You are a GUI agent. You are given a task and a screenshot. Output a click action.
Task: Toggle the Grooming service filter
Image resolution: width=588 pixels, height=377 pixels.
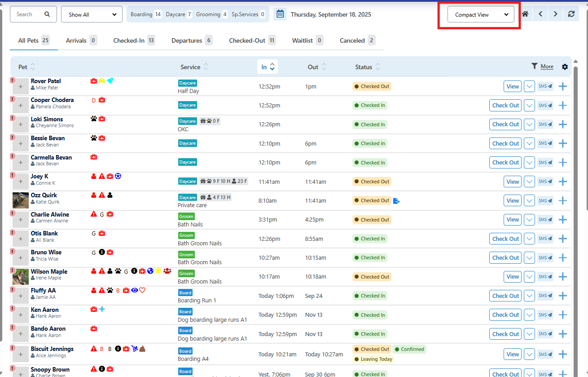tap(211, 14)
